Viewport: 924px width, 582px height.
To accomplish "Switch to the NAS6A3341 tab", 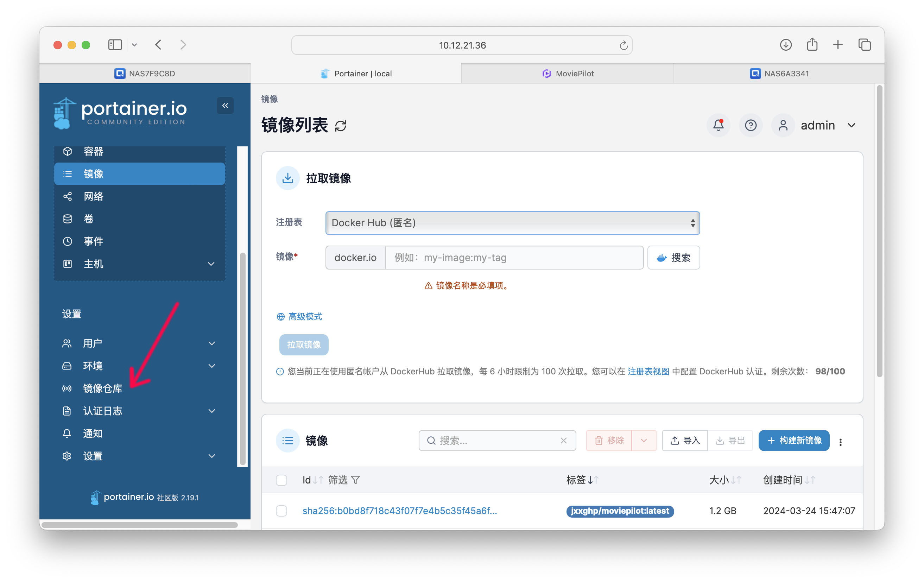I will (x=779, y=74).
